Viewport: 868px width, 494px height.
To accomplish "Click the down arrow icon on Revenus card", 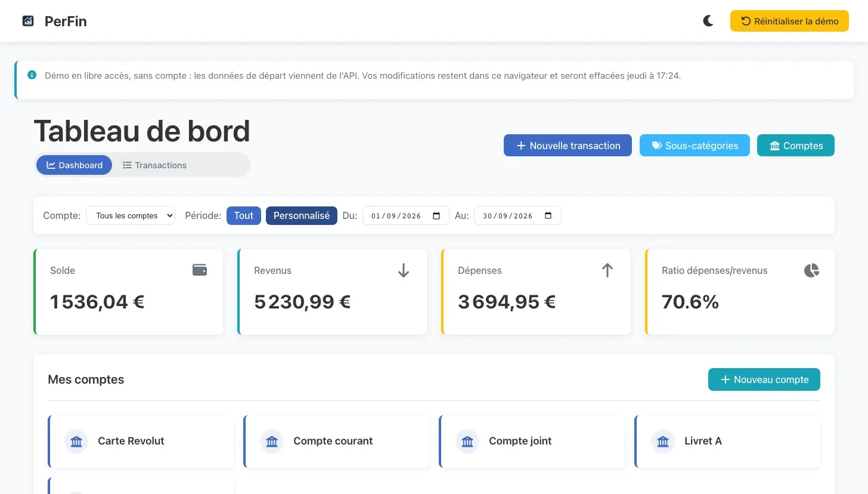I will pyautogui.click(x=404, y=270).
